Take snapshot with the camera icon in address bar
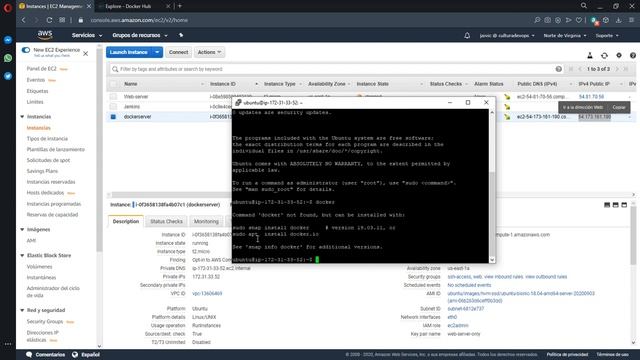The image size is (640, 360). (x=547, y=20)
